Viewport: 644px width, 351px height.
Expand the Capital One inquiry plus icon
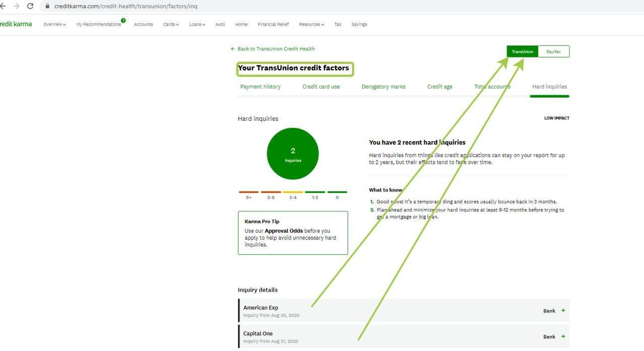[x=563, y=336]
